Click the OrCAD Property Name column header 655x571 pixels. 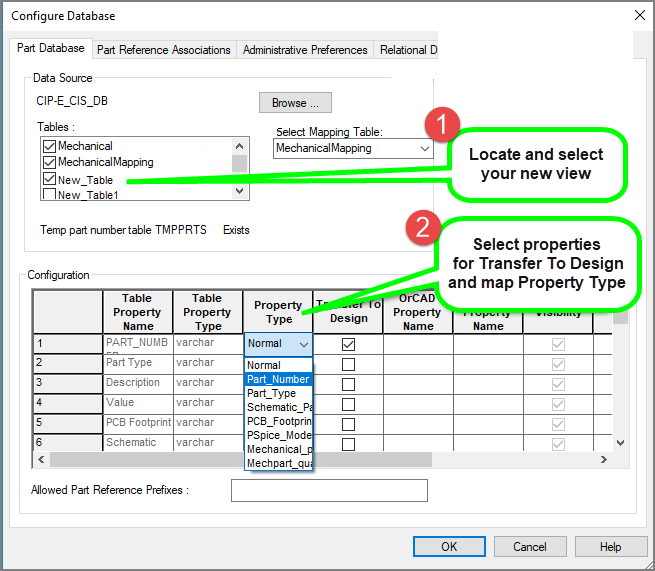418,312
